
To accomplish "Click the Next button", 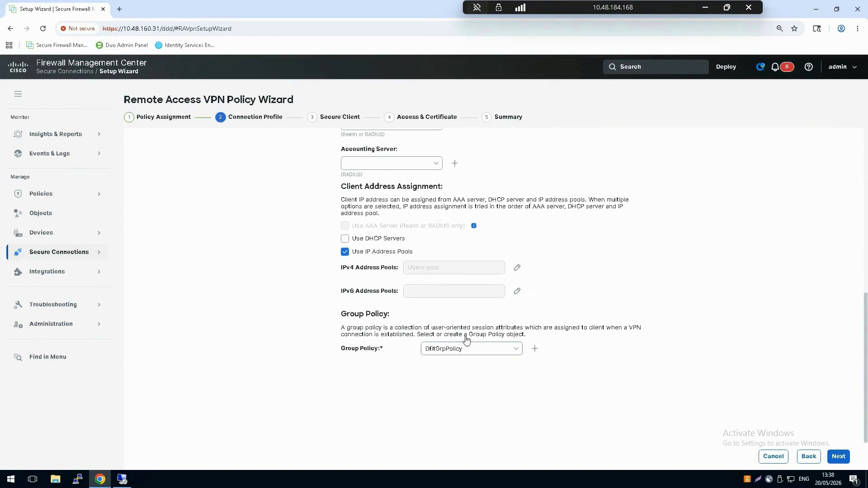I will [839, 456].
